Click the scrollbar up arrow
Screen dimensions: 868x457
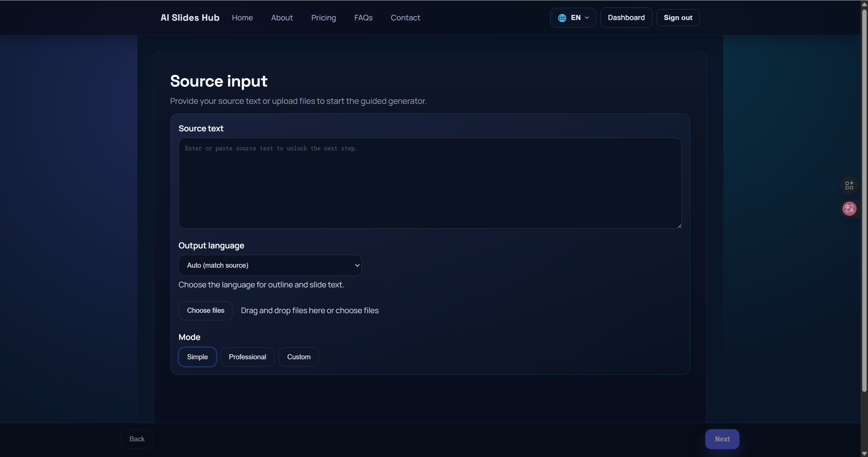[864, 4]
